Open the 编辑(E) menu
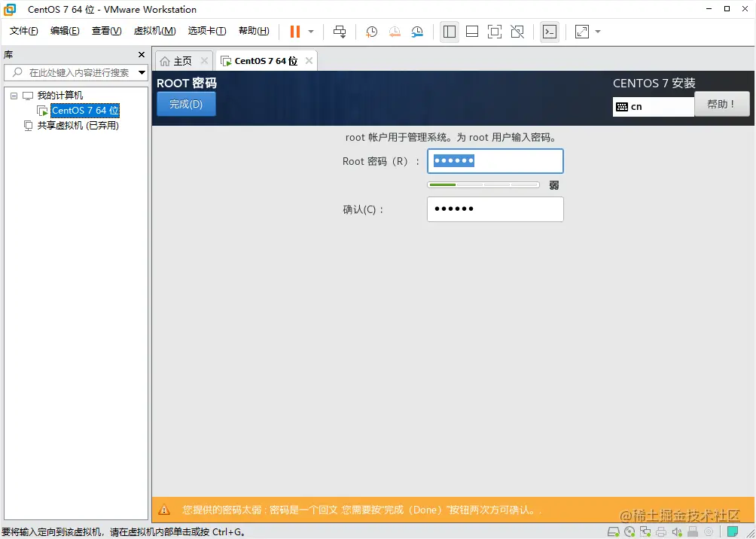Viewport: 756px width, 539px height. [65, 31]
